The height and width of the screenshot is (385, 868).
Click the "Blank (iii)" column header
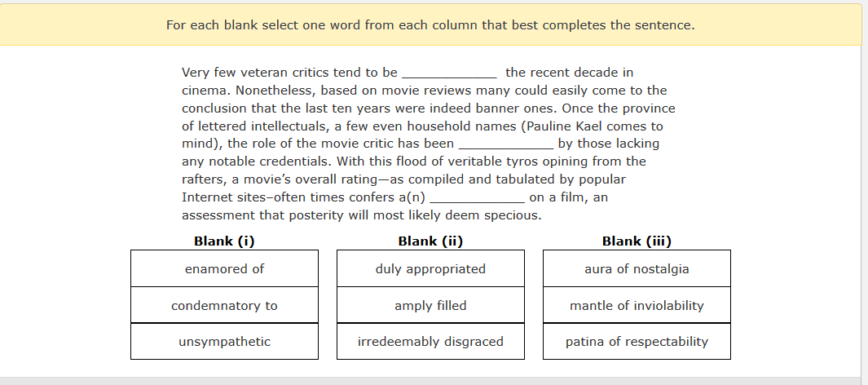637,241
